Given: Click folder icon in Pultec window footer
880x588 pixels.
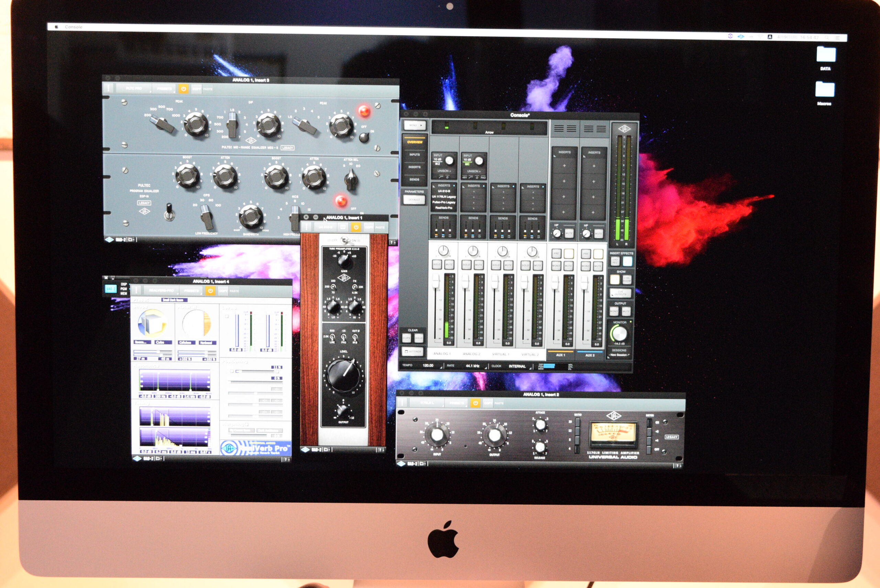Looking at the screenshot, I should coord(132,240).
